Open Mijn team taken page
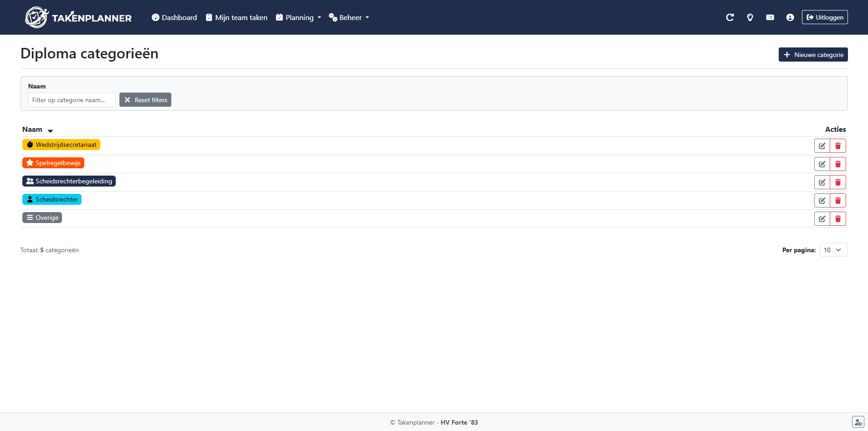This screenshot has height=431, width=868. (236, 17)
